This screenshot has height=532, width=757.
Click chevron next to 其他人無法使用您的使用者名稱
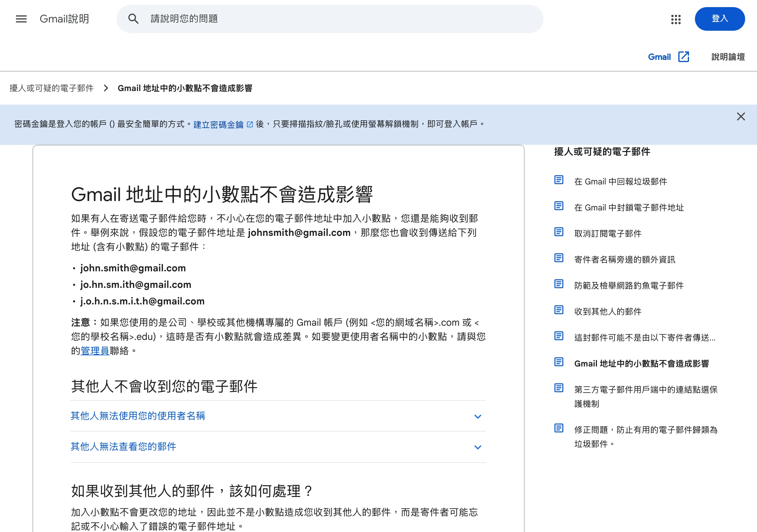(477, 417)
